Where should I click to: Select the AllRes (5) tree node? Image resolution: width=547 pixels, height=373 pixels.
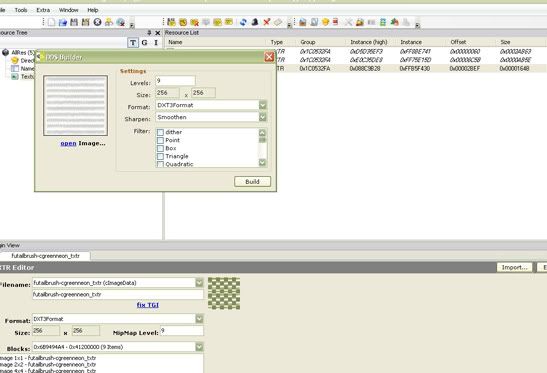click(23, 52)
